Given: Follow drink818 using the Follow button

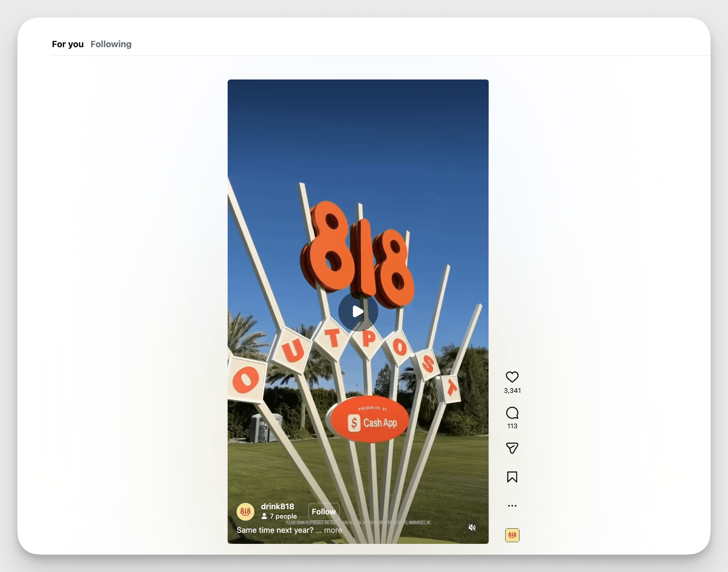Looking at the screenshot, I should pos(324,511).
